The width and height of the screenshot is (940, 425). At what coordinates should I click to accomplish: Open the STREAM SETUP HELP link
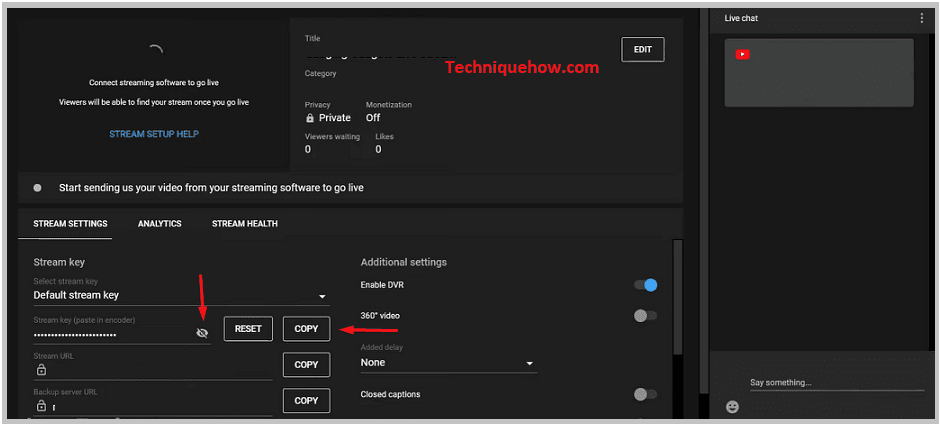tap(154, 134)
